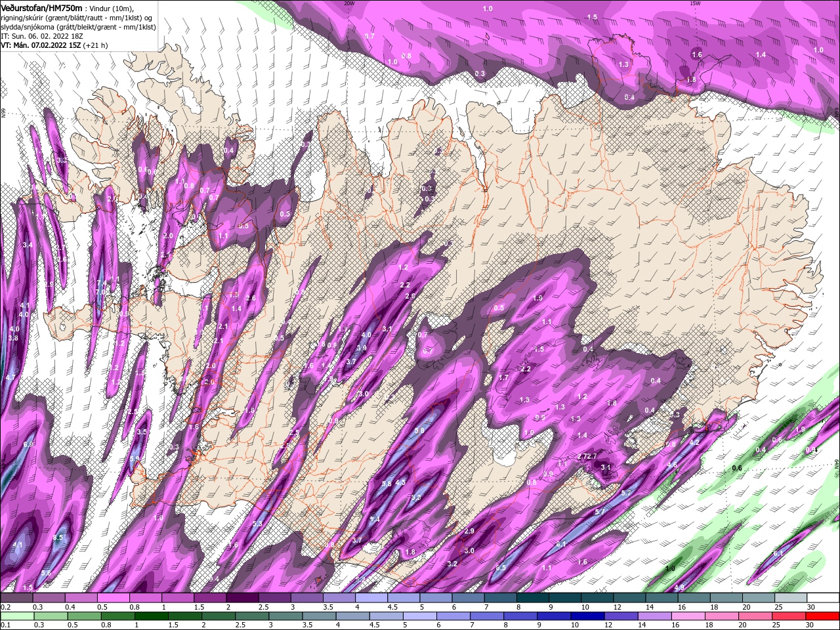Screen dimensions: 840x630
Task: Click the teal 12–14 swatch in upper legend row
Action: coord(630,598)
